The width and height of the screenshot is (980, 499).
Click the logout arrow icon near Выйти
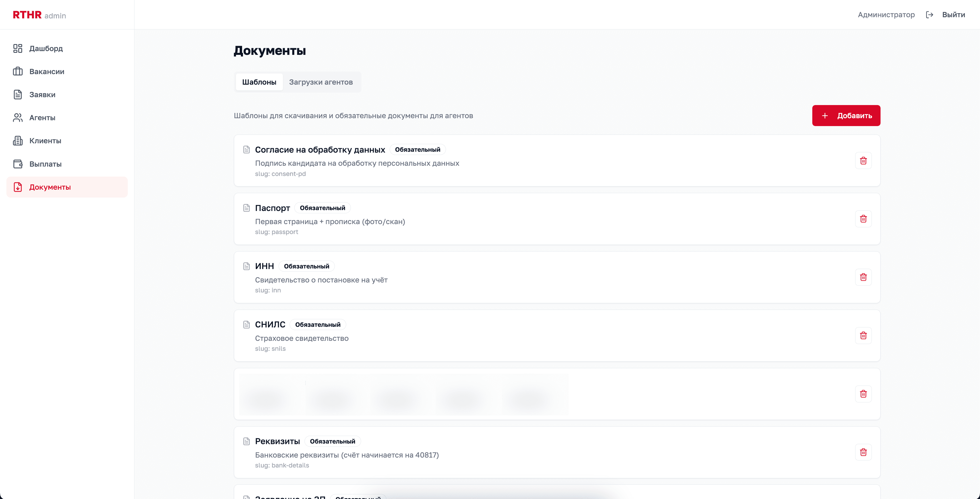click(x=930, y=15)
